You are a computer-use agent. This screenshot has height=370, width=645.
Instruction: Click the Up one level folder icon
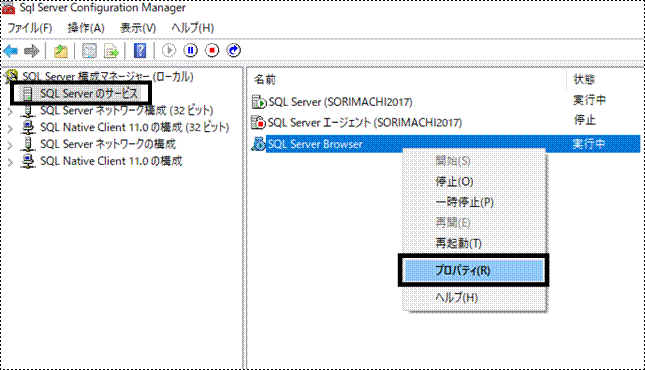click(x=60, y=51)
